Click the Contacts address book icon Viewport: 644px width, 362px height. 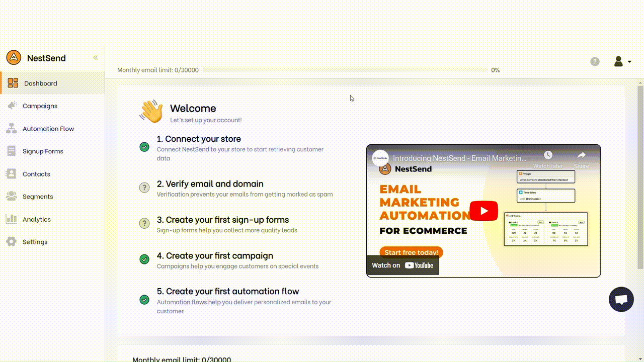[x=11, y=173]
